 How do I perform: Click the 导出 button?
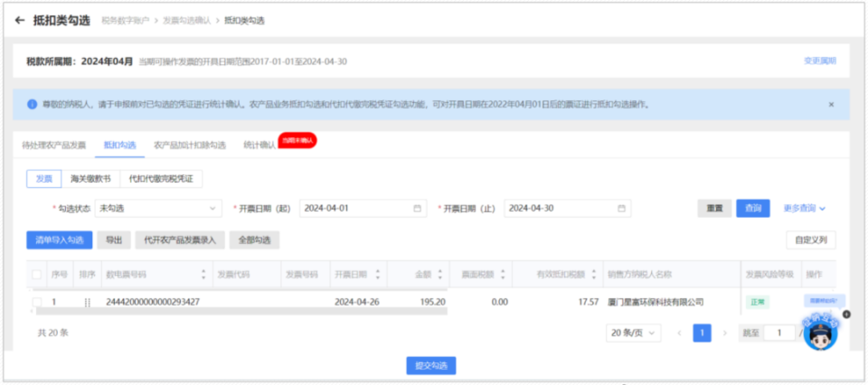click(x=114, y=240)
